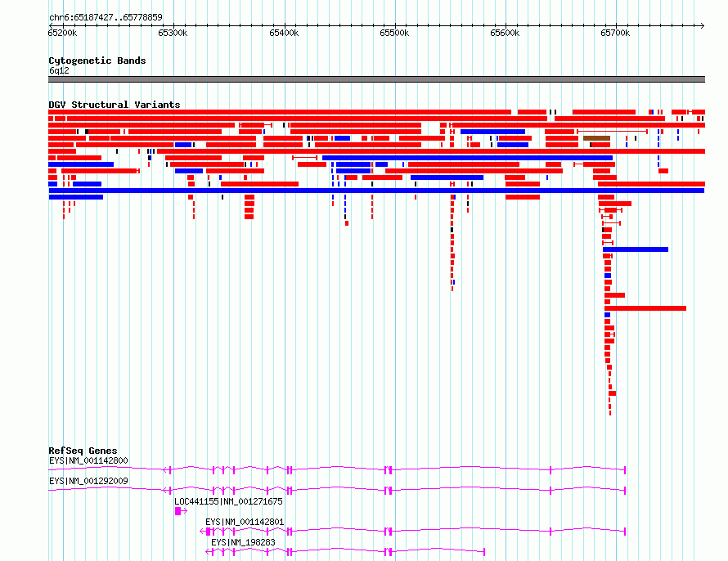
Task: Click the 65400k ruler label
Action: pyautogui.click(x=284, y=33)
